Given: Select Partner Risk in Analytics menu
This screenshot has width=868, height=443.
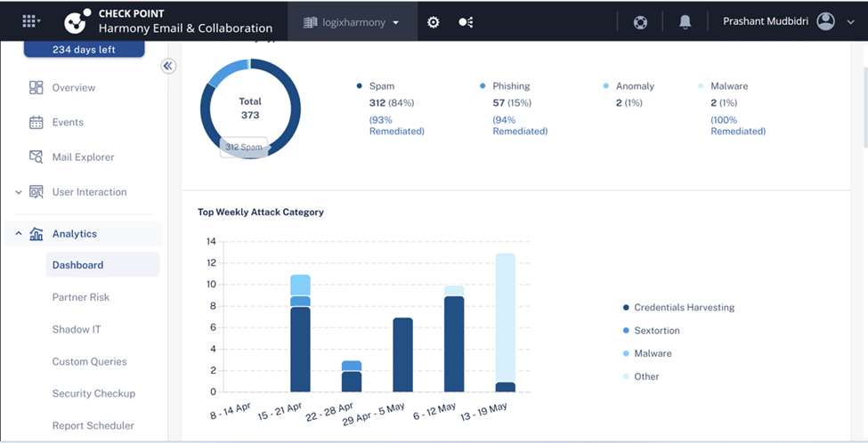Looking at the screenshot, I should tap(81, 297).
